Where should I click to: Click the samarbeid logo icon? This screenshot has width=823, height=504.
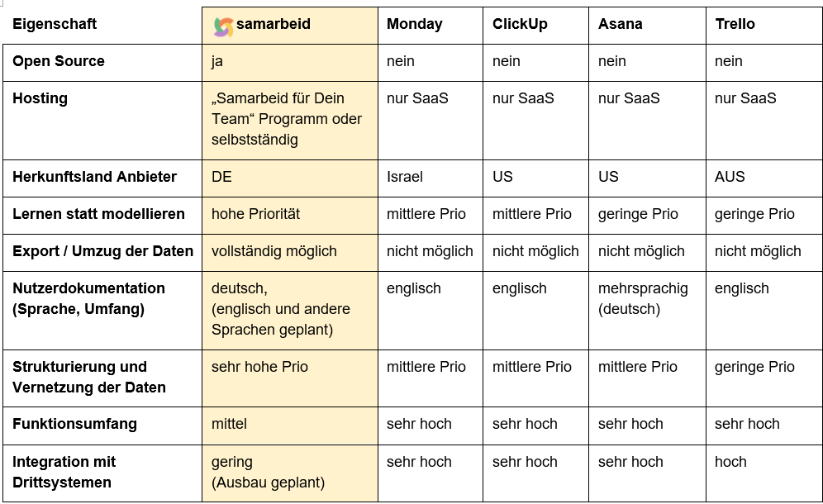223,26
